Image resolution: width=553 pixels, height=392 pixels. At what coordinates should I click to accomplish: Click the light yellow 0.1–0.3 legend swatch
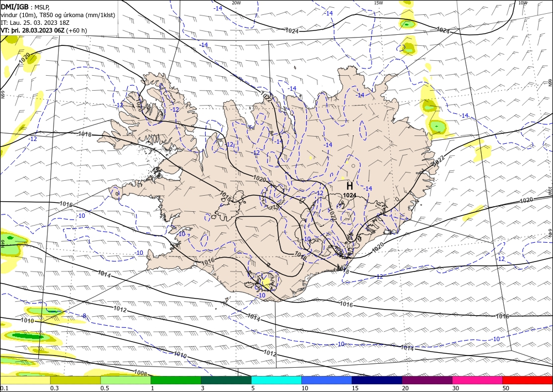click(25, 380)
